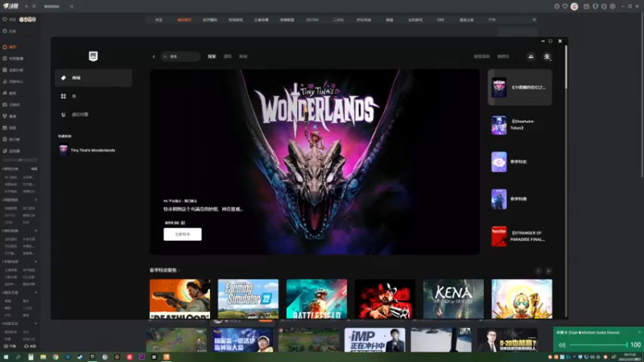Open the home item in Huya sidebar

click(10, 47)
